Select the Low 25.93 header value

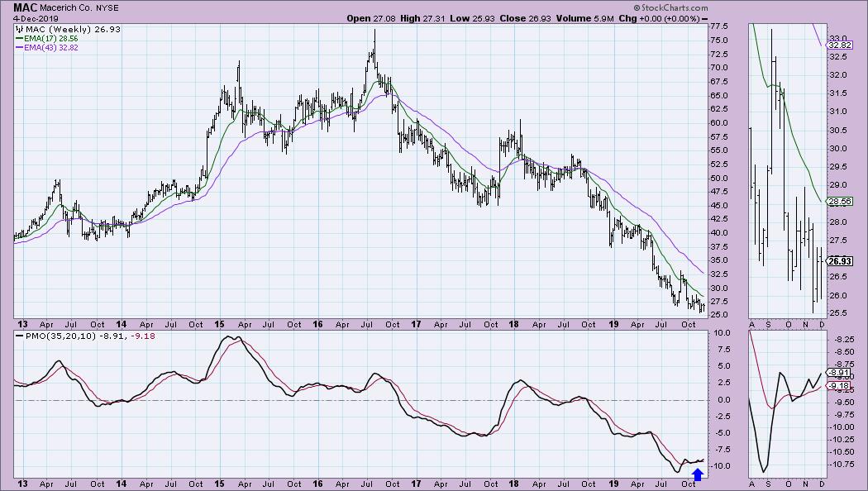coord(472,18)
